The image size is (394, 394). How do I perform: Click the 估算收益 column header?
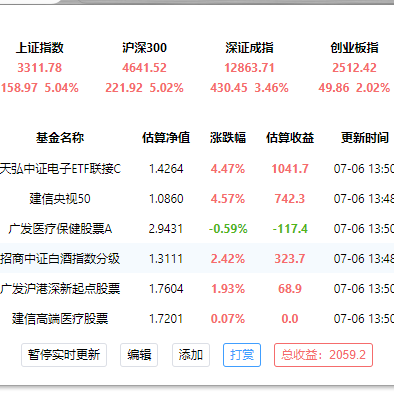coord(290,138)
